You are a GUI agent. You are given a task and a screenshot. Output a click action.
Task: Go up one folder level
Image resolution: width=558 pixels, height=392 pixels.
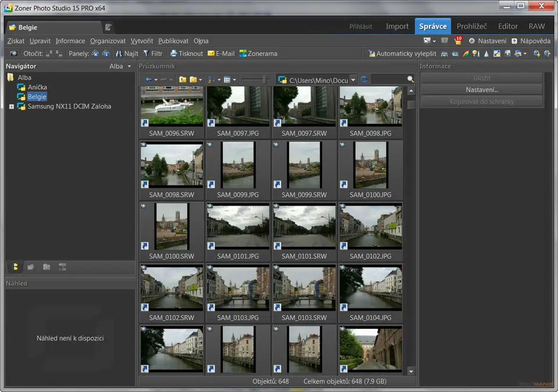tap(183, 80)
